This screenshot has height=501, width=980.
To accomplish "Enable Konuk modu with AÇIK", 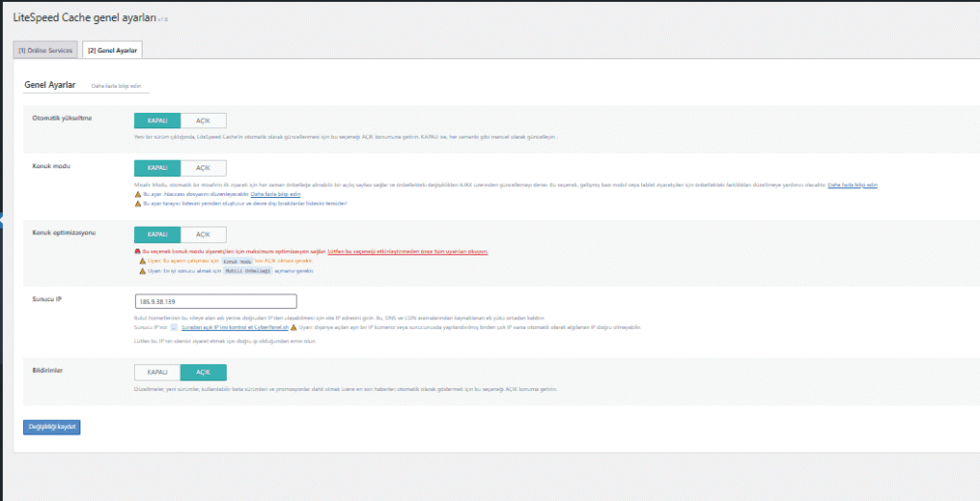I will 203,167.
